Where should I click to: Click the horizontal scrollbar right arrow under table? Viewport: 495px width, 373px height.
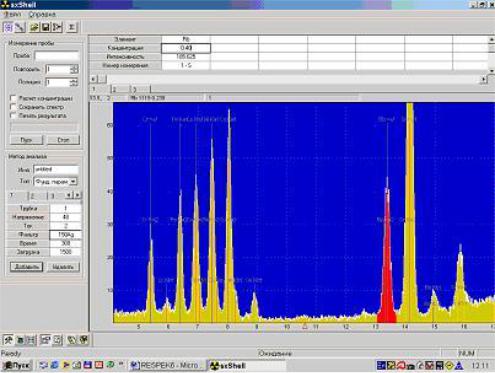coord(483,79)
